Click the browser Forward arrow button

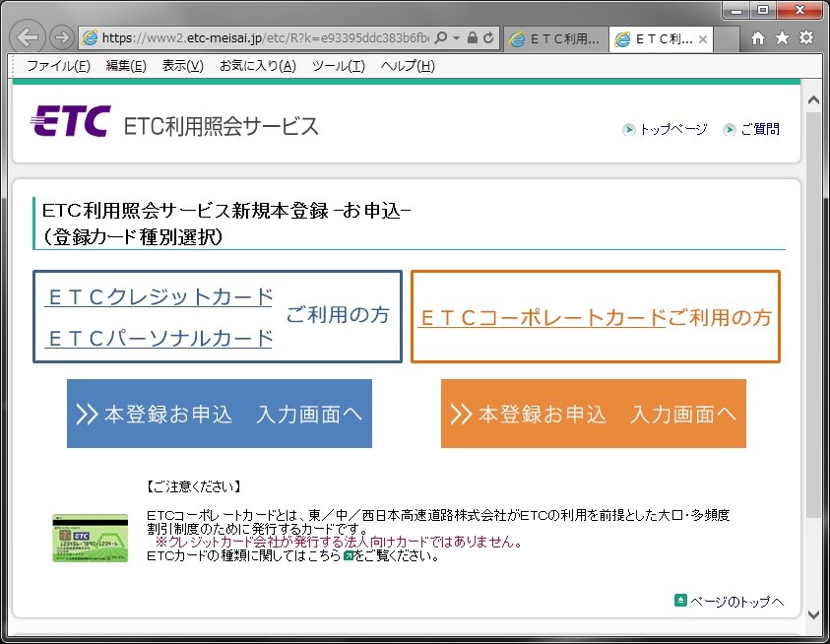coord(62,37)
